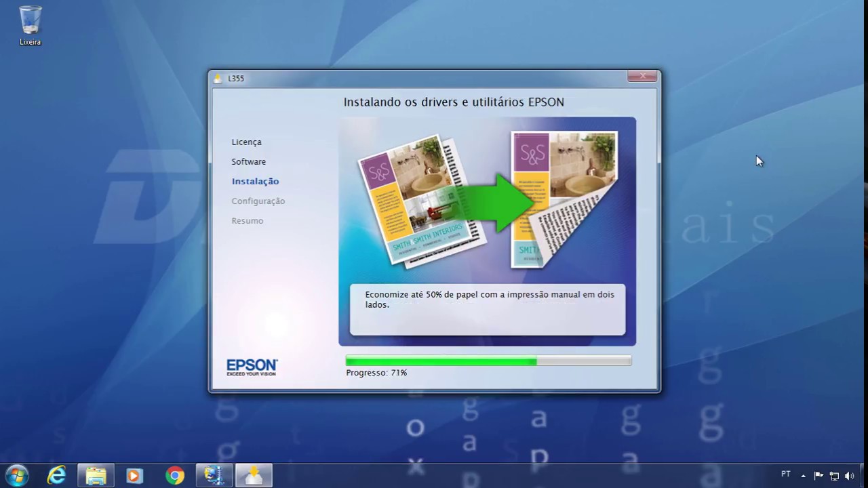Open the volume speaker tray icon
Screen dimensions: 868x488
coord(849,476)
